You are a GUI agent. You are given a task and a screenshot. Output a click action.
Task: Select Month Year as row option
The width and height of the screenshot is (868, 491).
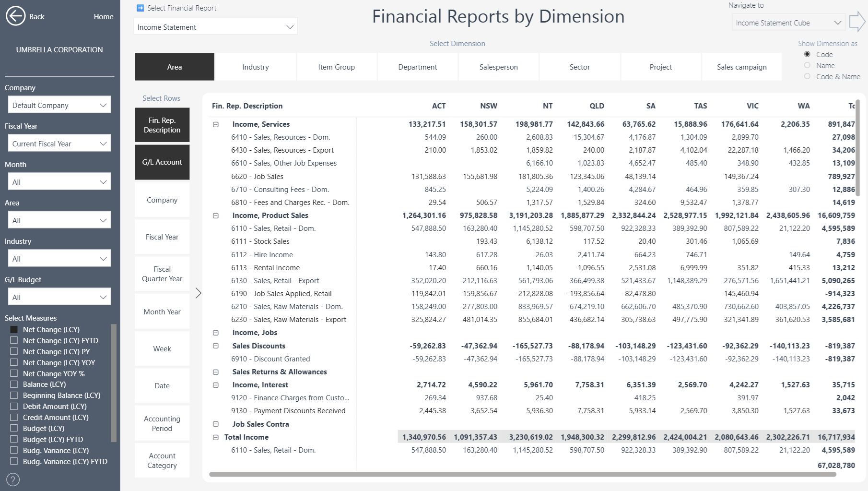pyautogui.click(x=162, y=312)
